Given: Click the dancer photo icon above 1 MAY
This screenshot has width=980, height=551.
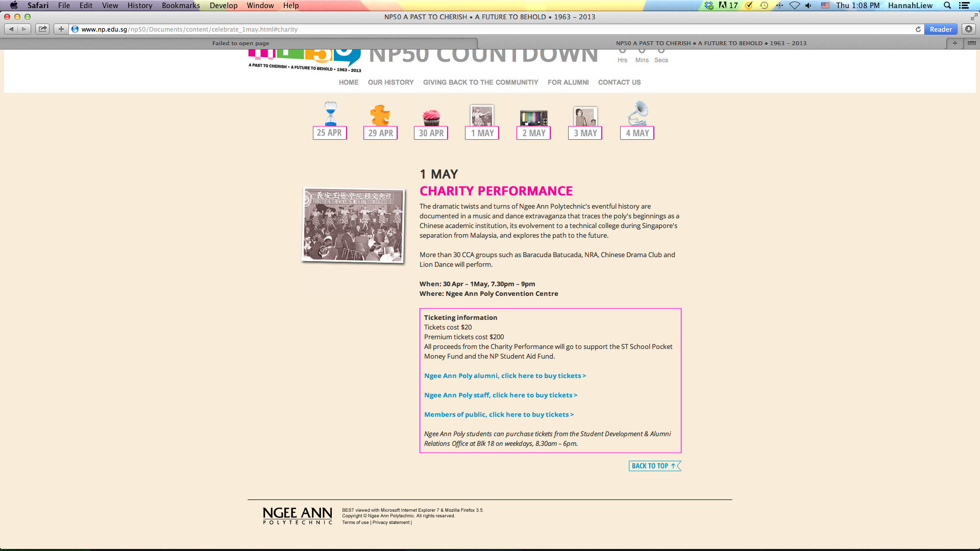Looking at the screenshot, I should pos(482,115).
